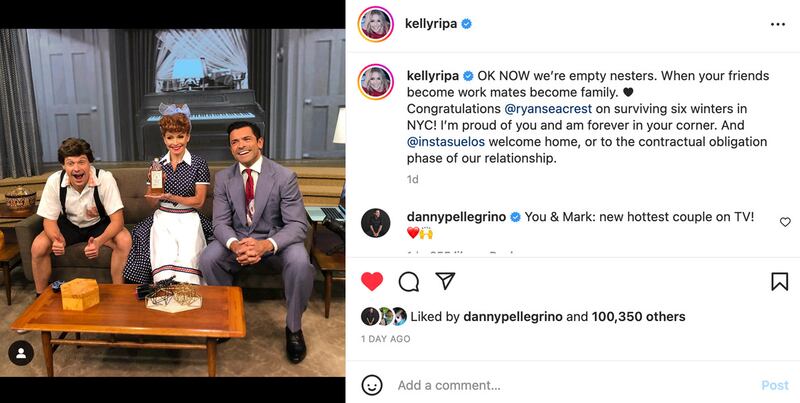Click the red heart like icon
Screen dimensions: 800x403
point(372,281)
